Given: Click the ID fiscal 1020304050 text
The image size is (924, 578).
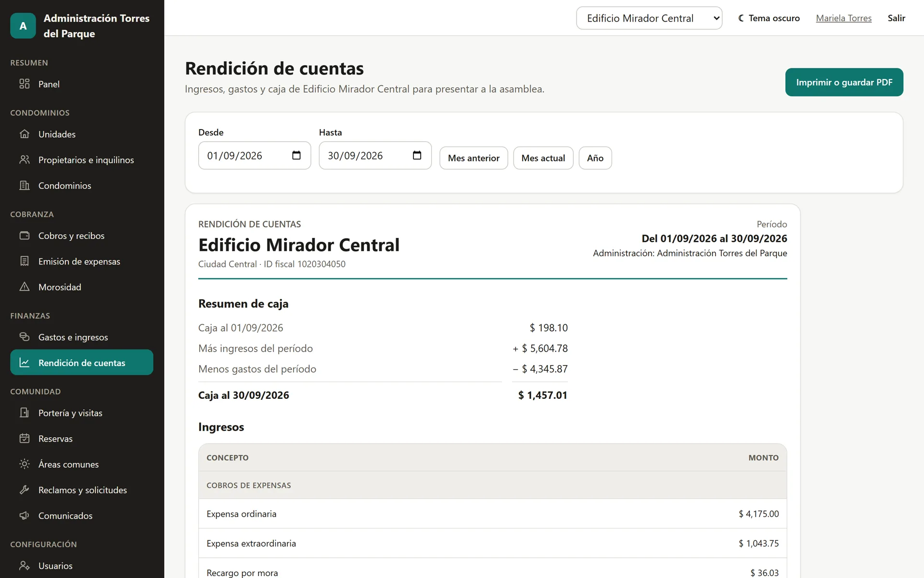Looking at the screenshot, I should (x=305, y=264).
